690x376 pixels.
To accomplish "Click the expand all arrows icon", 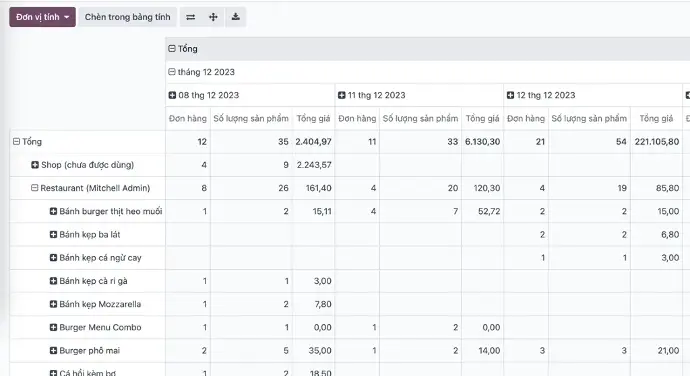I will coord(213,17).
